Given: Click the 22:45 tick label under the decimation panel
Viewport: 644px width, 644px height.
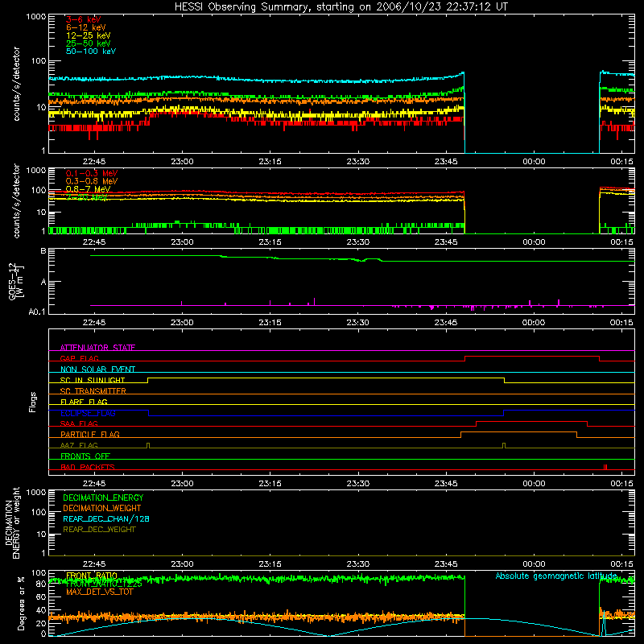Looking at the screenshot, I should pyautogui.click(x=94, y=564).
